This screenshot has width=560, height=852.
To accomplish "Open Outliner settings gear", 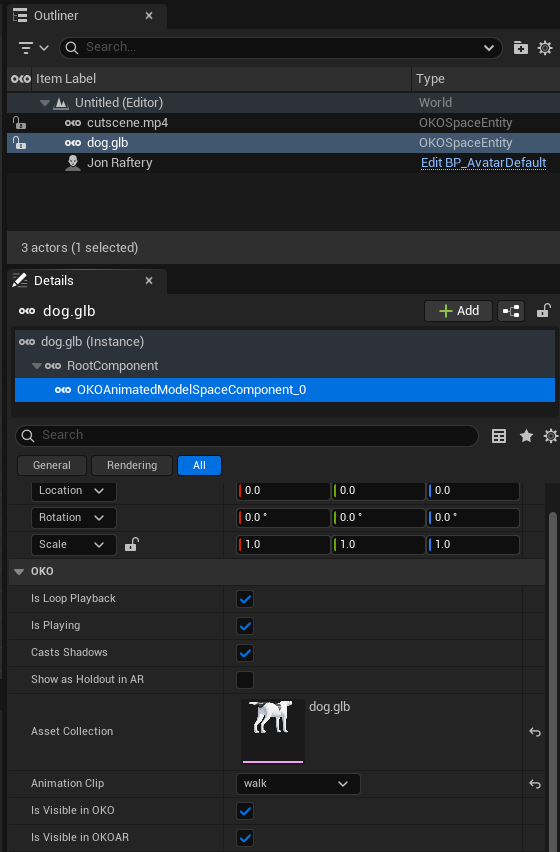I will point(545,48).
